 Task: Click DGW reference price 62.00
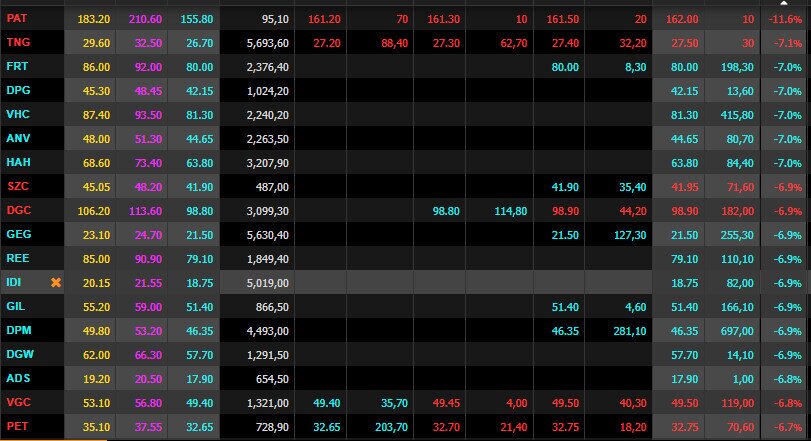[96, 355]
